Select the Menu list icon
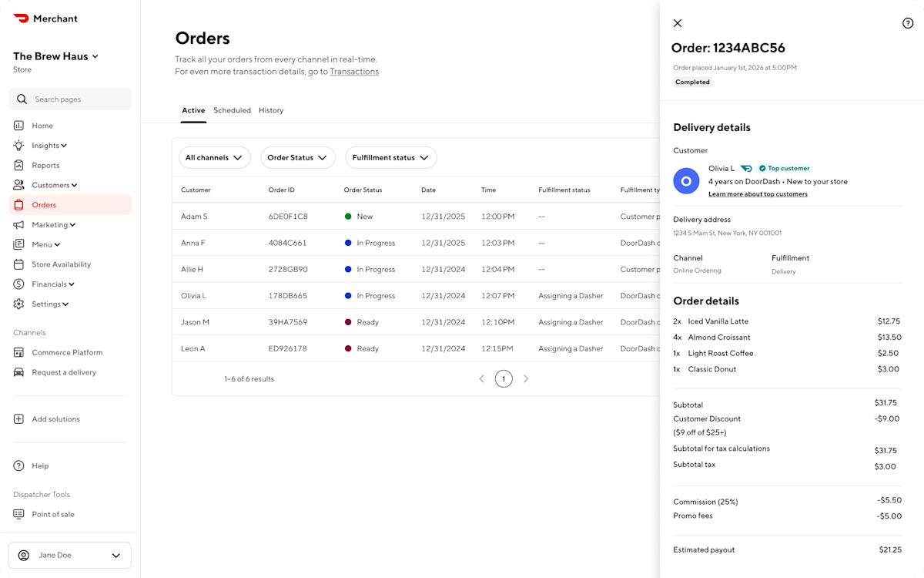This screenshot has height=578, width=924. (17, 244)
